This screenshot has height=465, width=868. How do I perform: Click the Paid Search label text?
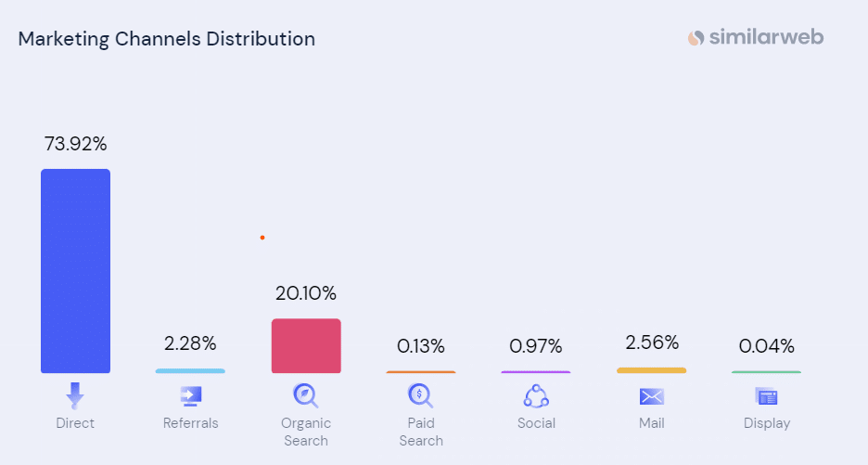421,432
